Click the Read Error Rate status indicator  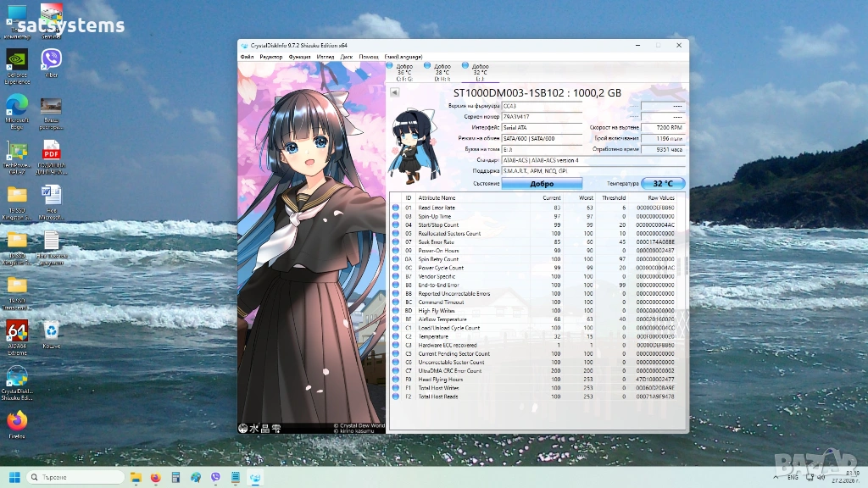click(x=396, y=208)
